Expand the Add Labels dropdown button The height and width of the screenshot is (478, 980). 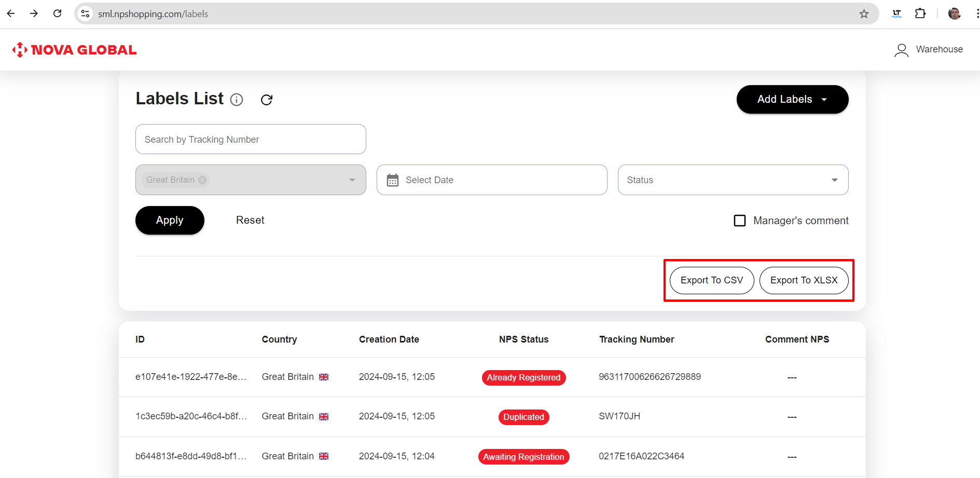point(792,99)
